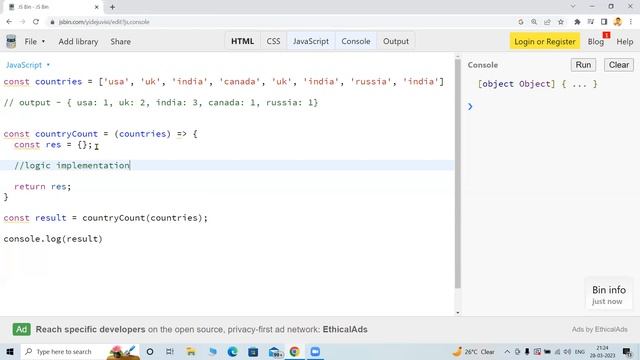Open the EthicalAds advertisement link

pos(201,329)
